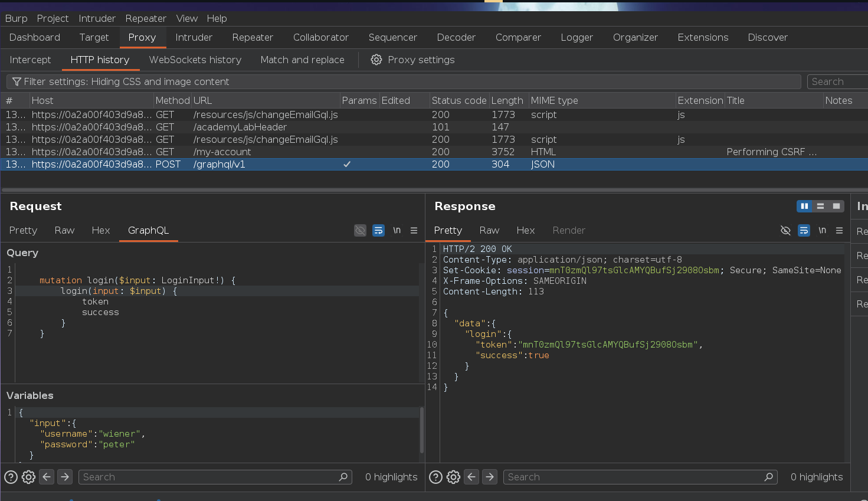
Task: Focus the Request panel search field
Action: (x=215, y=477)
